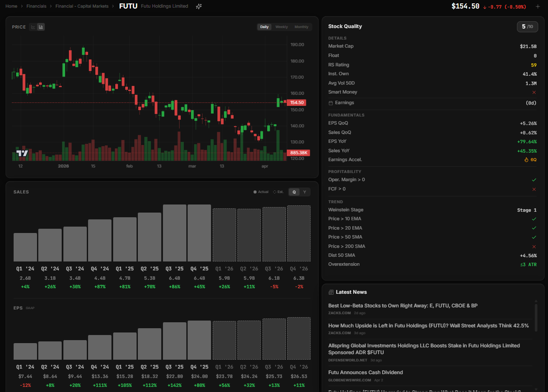Click the dashed-circle icon of the Est. legend

point(274,192)
